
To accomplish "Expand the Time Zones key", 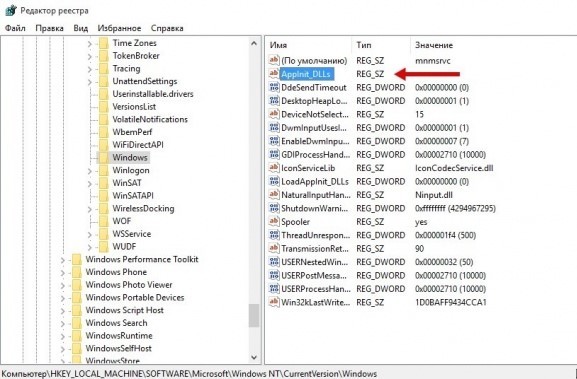I will [90, 44].
